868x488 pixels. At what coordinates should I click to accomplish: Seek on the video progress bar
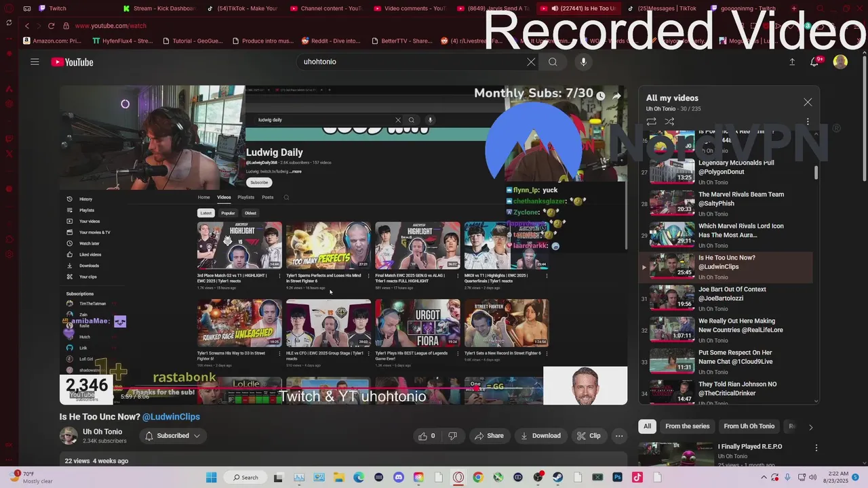343,389
